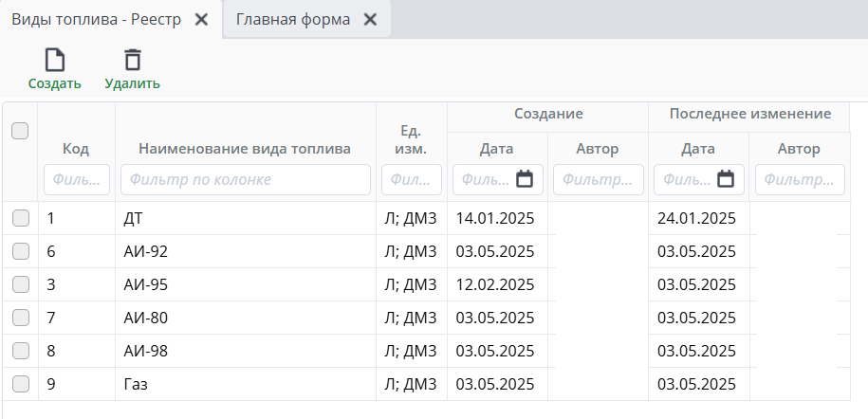Screen dimensions: 868x419
Task: Close the Виды топлива - Реестр tab
Action: (201, 19)
